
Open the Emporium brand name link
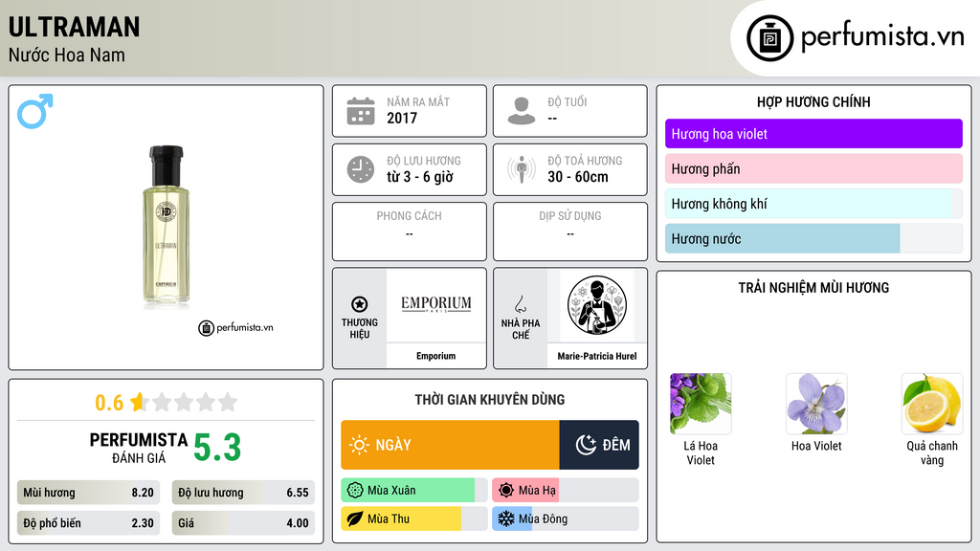(x=436, y=356)
